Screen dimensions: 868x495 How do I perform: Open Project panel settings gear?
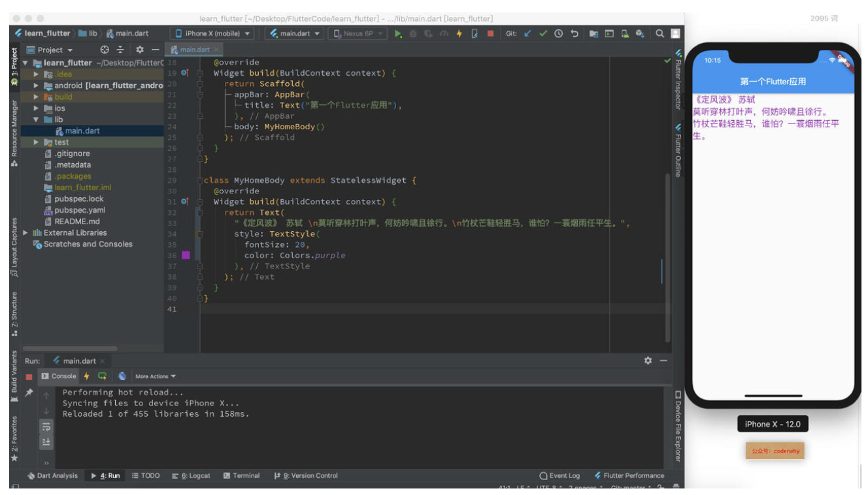coord(139,50)
